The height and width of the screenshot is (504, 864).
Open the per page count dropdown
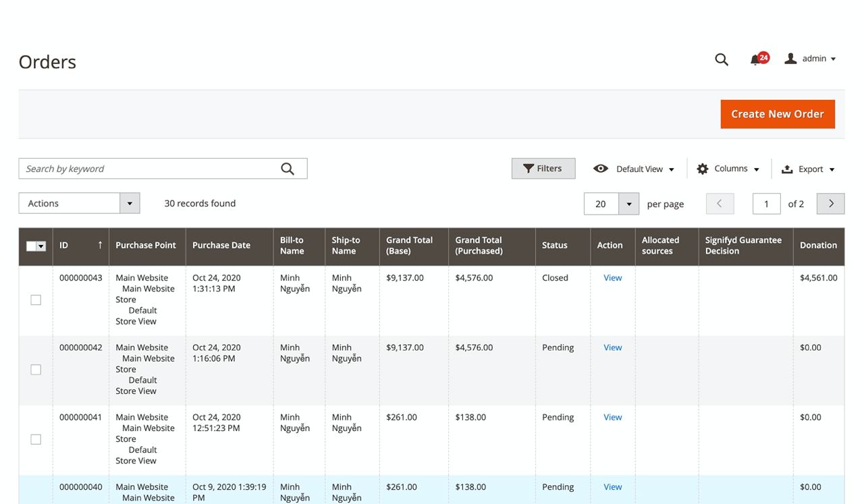tap(628, 204)
